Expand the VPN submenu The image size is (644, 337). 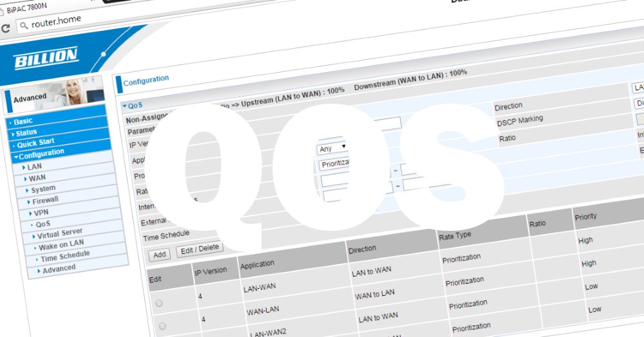click(x=41, y=213)
